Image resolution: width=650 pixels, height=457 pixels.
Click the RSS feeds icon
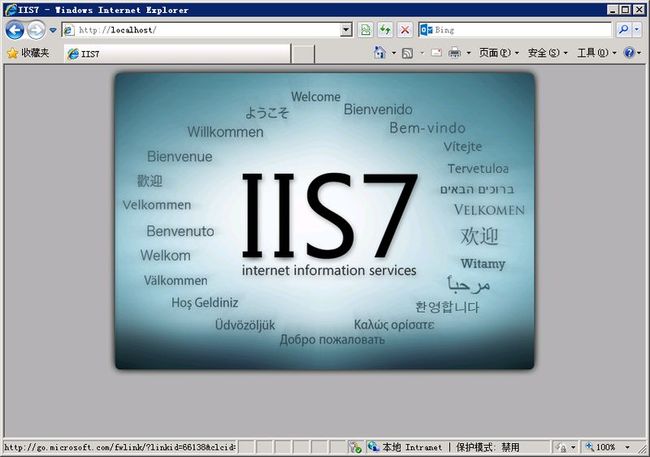pos(407,53)
